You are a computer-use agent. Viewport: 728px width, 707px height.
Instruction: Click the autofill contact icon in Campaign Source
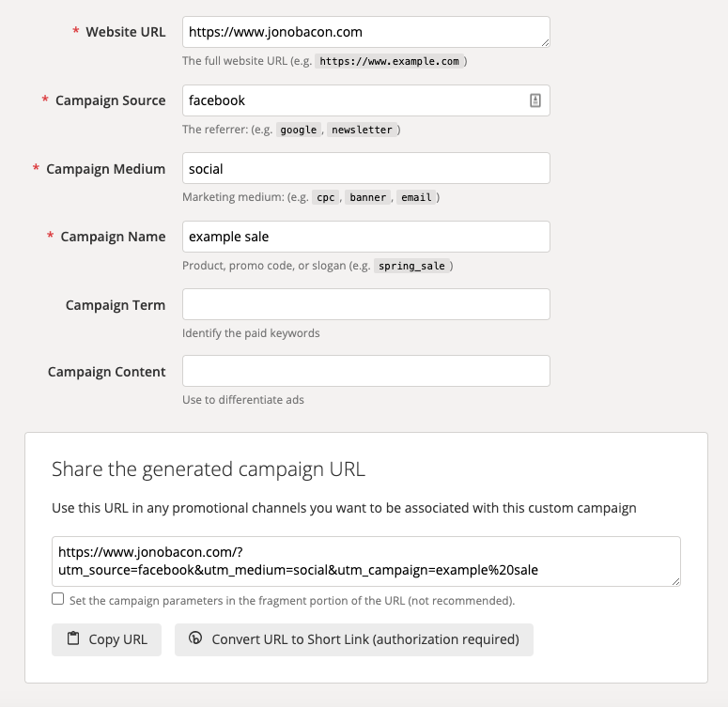535,100
